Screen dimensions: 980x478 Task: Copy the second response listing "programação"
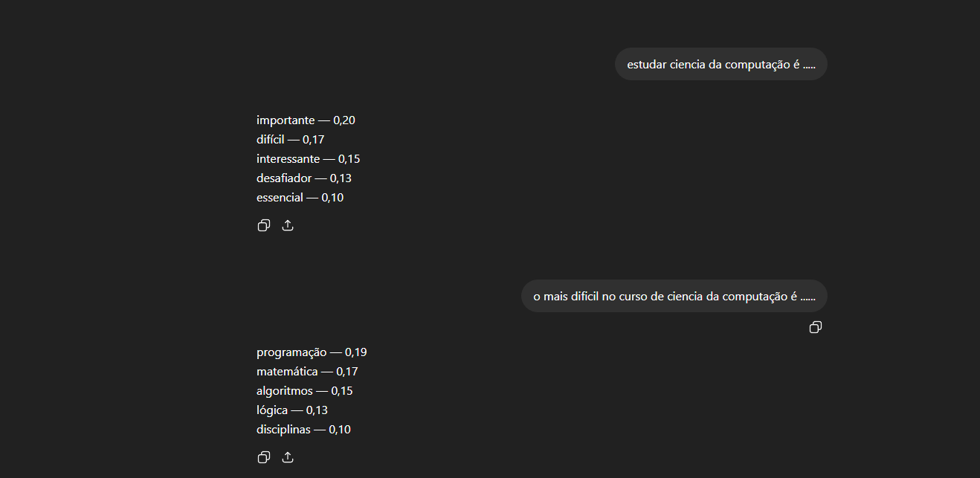[263, 457]
